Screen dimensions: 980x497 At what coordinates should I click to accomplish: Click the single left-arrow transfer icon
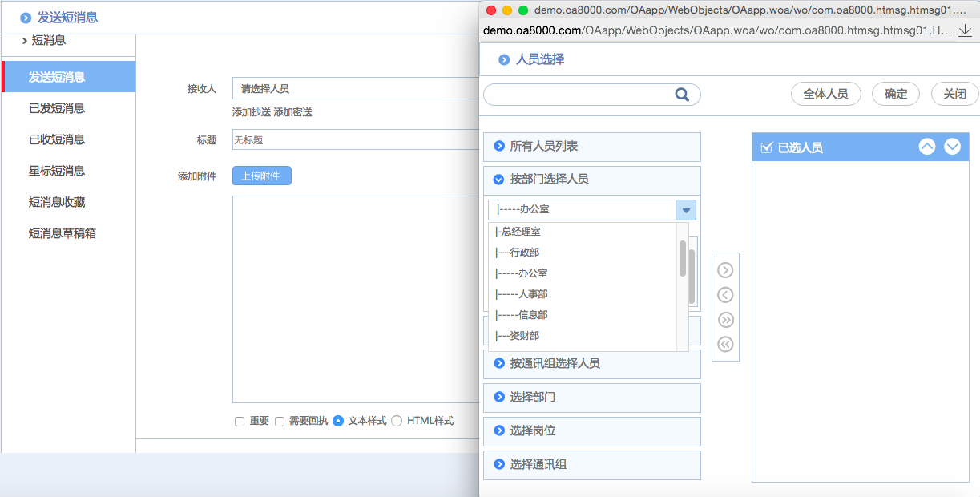tap(725, 294)
